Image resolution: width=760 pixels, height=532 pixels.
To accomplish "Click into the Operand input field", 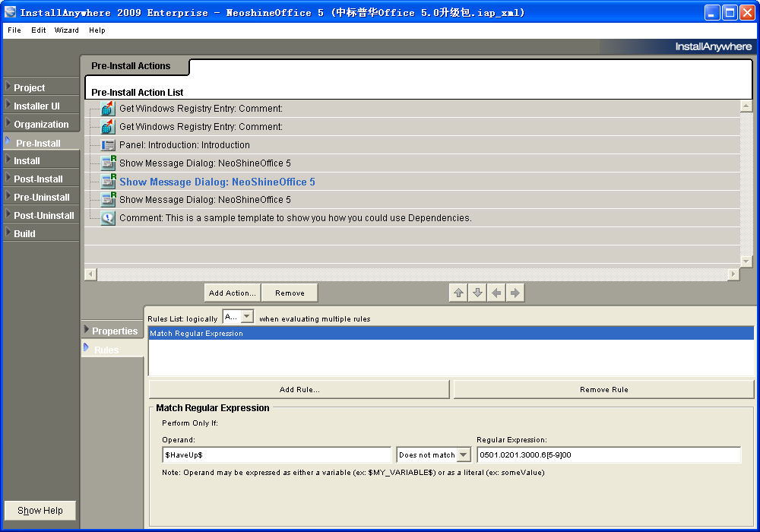I will click(x=277, y=454).
